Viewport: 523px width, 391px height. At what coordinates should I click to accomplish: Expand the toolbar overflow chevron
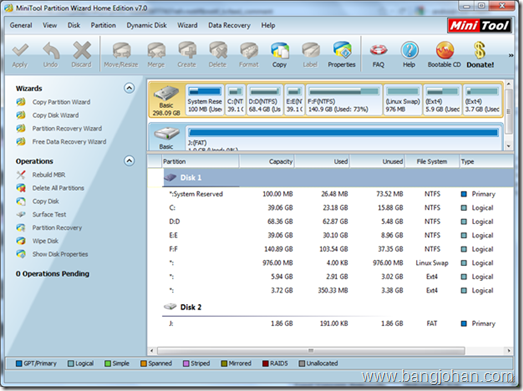tap(510, 55)
